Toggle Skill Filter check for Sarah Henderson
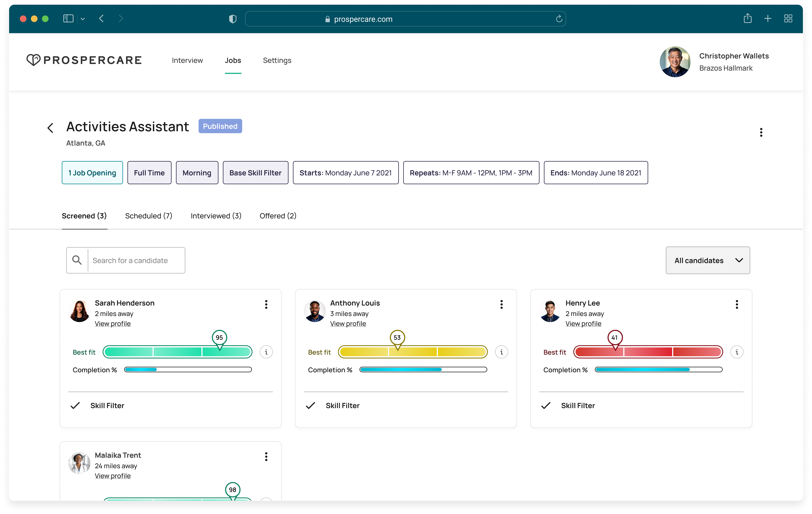The image size is (812, 514). click(75, 405)
